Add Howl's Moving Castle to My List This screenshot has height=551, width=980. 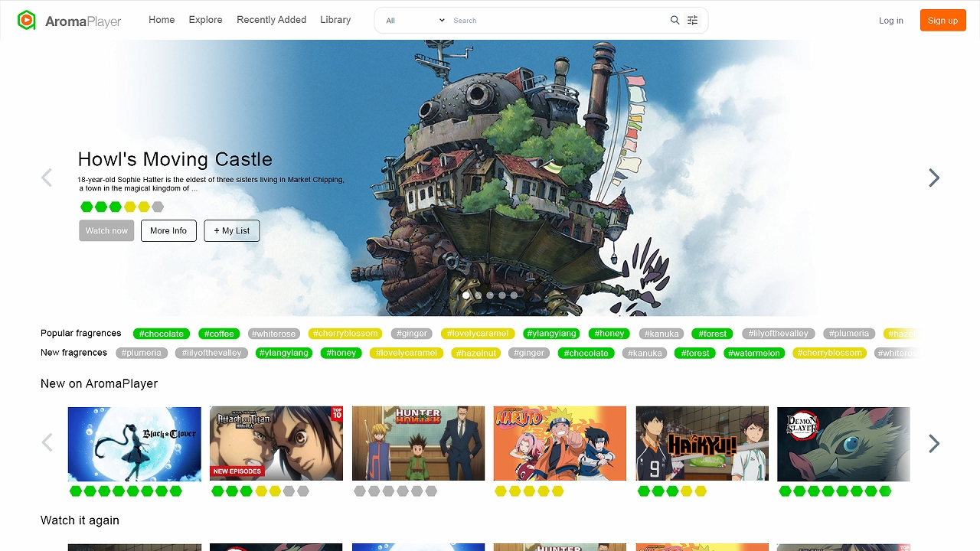pyautogui.click(x=232, y=230)
